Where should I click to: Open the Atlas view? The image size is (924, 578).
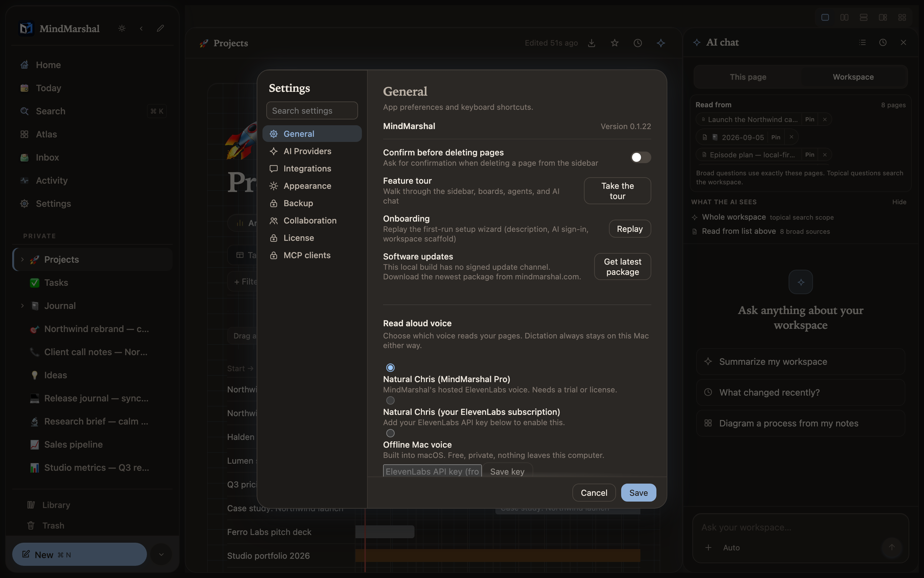tap(92, 134)
